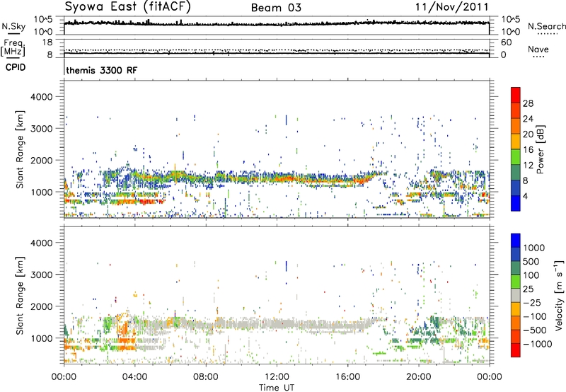Click the '4000' tick on the power panel

[x=41, y=97]
